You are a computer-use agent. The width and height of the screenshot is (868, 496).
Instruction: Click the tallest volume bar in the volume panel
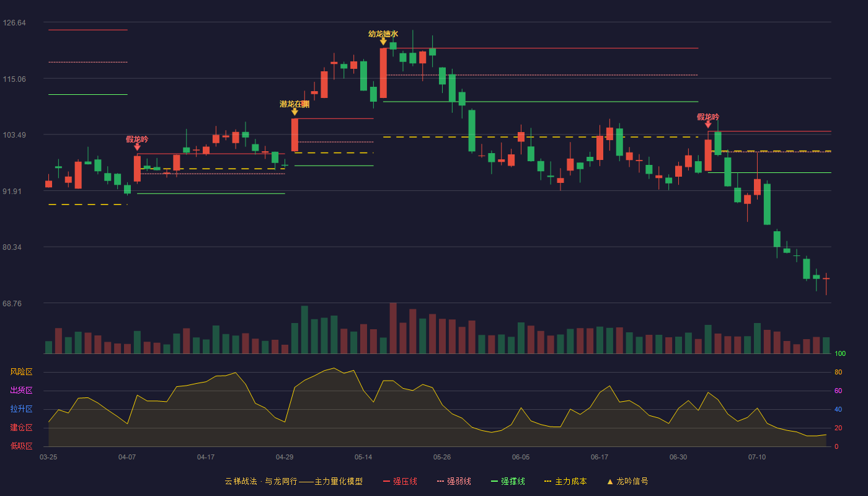tap(393, 328)
